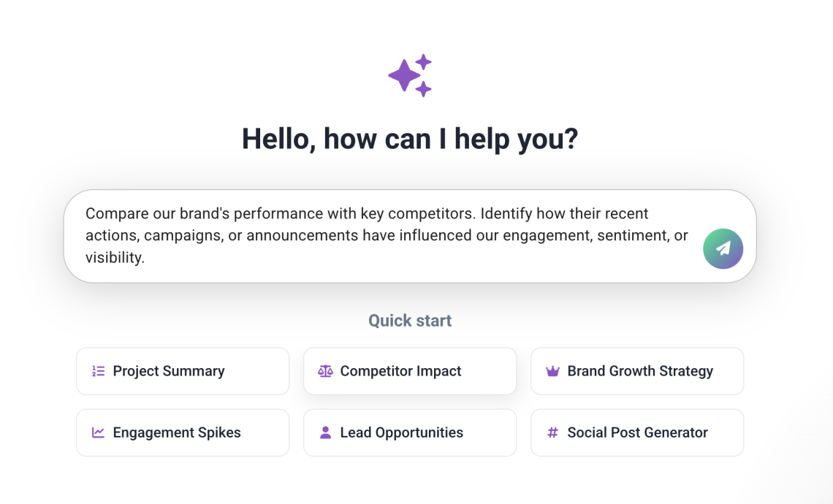Select the Competitor Impact quick start option
The height and width of the screenshot is (504, 833).
point(410,371)
